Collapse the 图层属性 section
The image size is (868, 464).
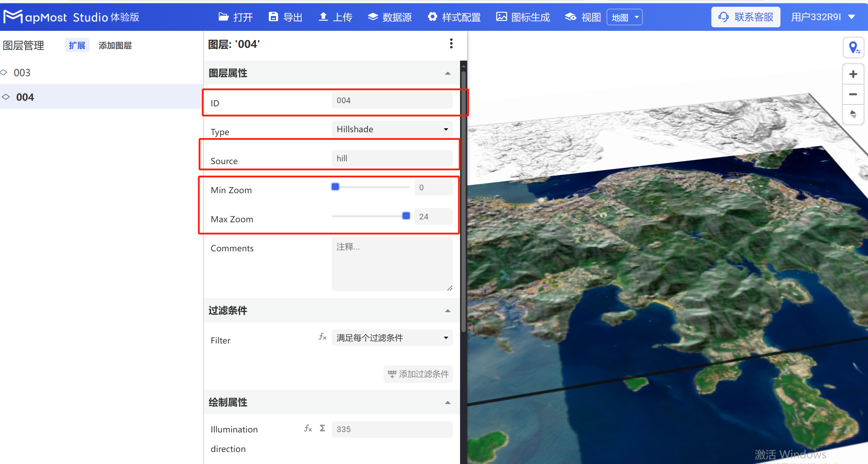pos(448,73)
